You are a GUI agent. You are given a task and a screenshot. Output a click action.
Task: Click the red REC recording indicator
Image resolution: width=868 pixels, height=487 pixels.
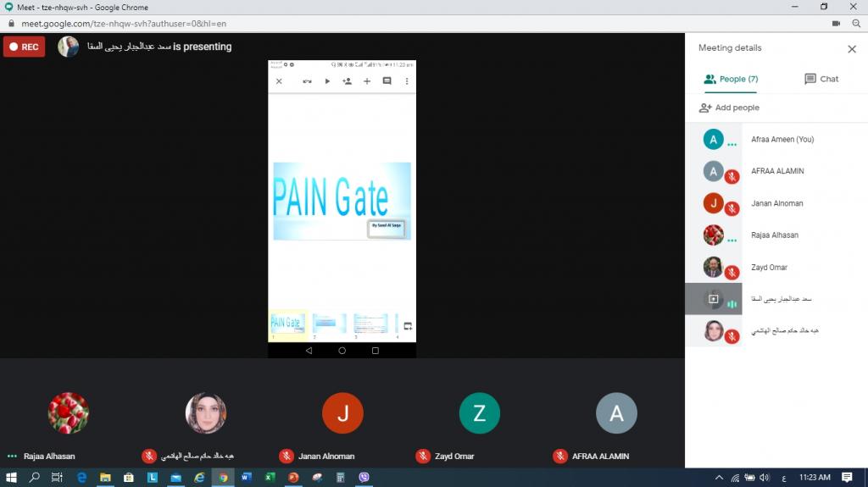(24, 47)
